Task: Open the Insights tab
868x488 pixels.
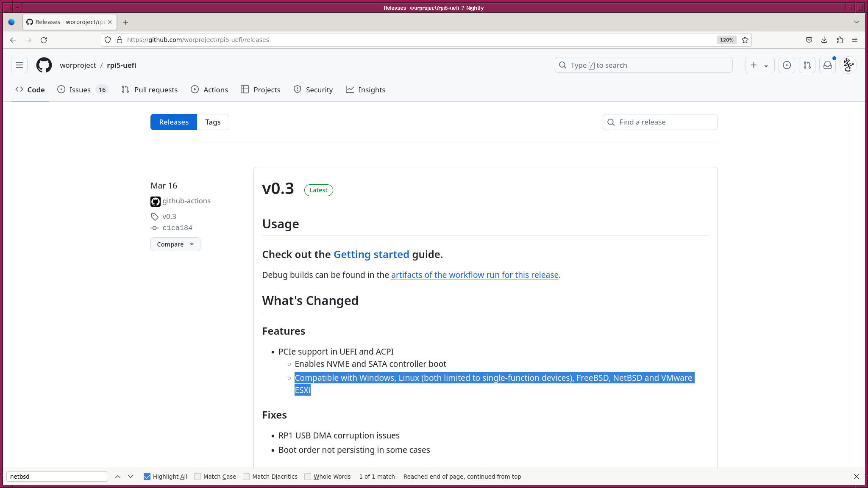Action: tap(366, 90)
